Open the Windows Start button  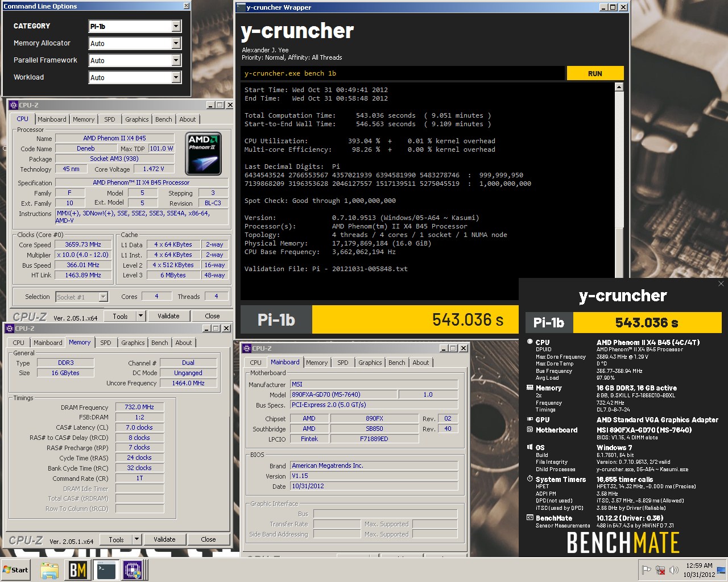pyautogui.click(x=16, y=570)
